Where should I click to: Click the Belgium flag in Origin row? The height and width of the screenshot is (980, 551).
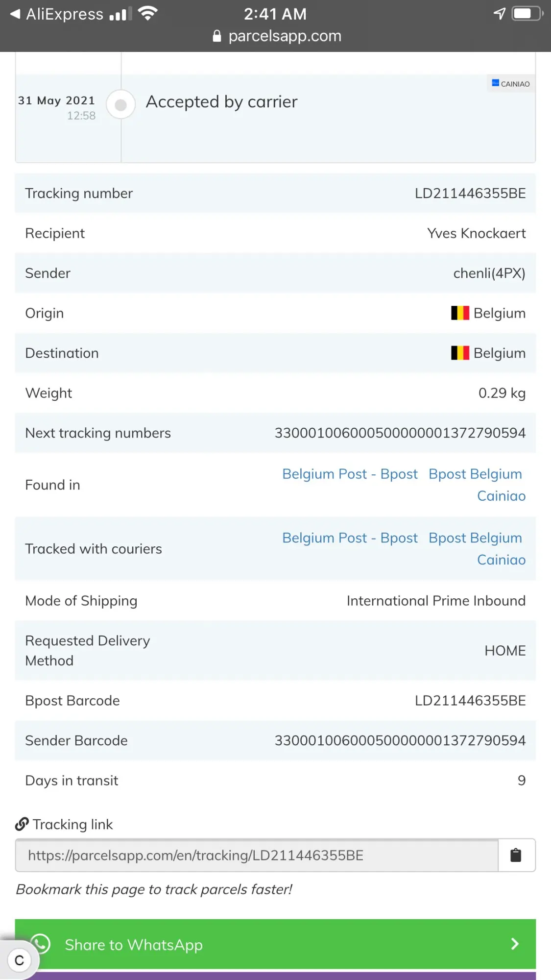point(460,313)
